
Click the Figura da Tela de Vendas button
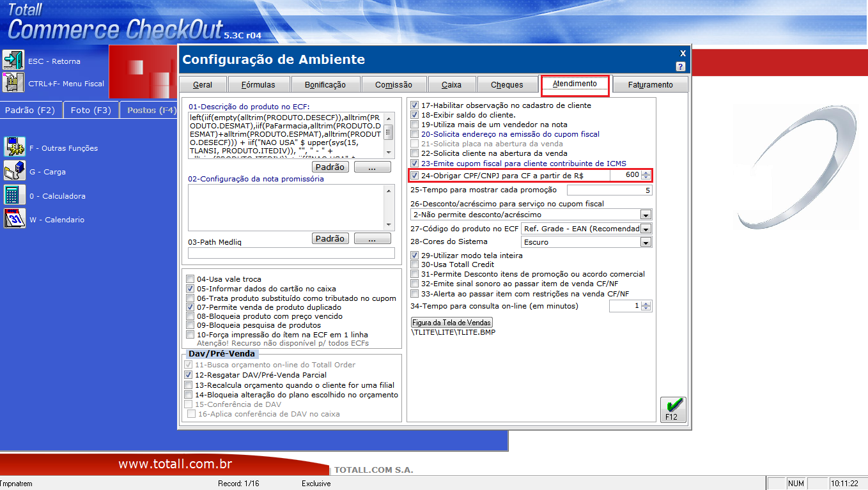[452, 322]
